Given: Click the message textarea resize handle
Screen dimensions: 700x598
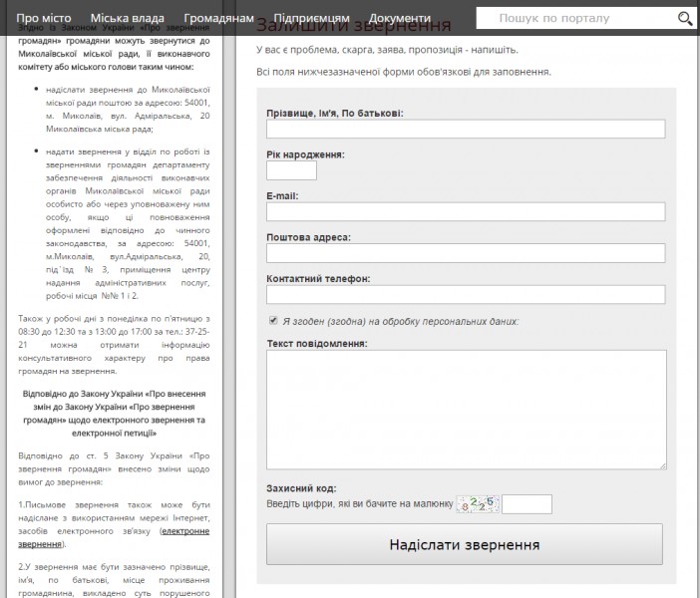Looking at the screenshot, I should click(662, 464).
